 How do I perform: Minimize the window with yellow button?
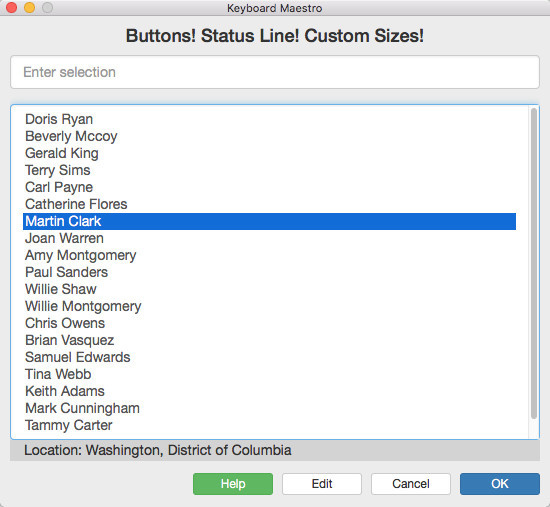[29, 7]
